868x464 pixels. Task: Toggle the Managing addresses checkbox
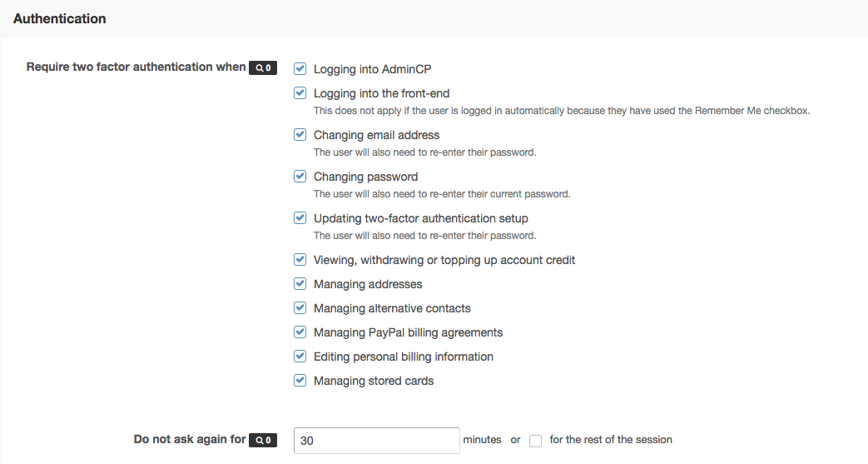click(x=300, y=284)
